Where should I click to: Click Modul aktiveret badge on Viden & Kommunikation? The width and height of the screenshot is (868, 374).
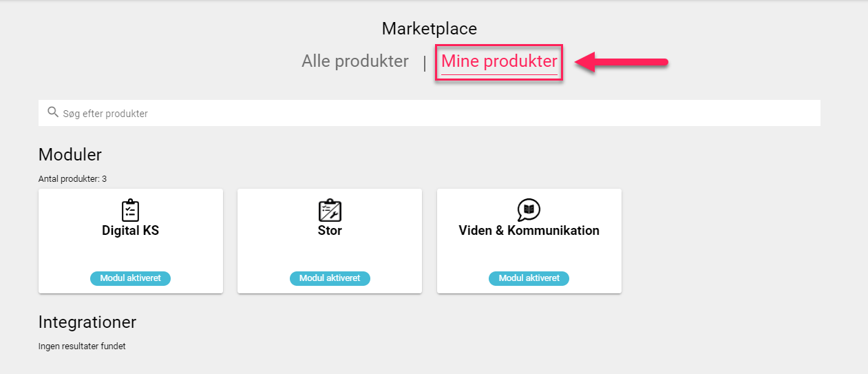coord(529,278)
